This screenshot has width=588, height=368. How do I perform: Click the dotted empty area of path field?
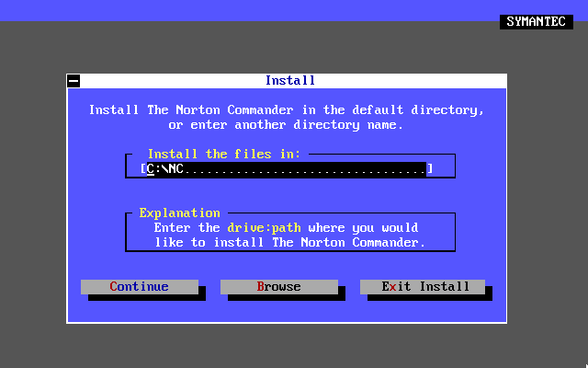tap(305, 169)
